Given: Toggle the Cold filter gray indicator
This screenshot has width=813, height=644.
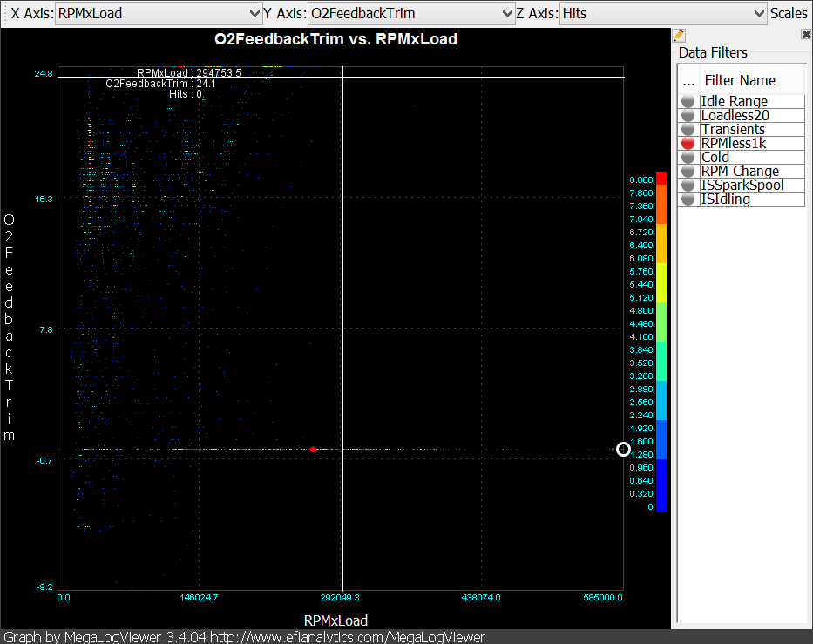Looking at the screenshot, I should tap(688, 158).
